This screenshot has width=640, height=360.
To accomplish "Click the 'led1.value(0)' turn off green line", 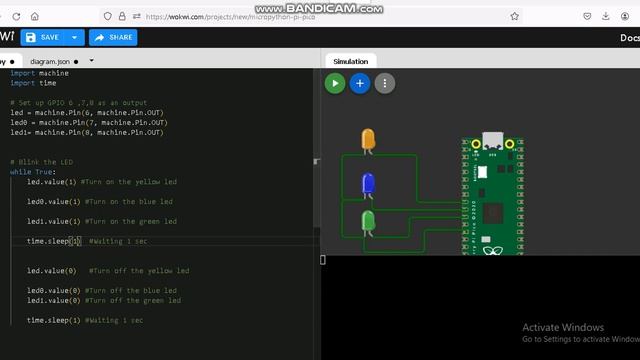I will click(x=104, y=300).
